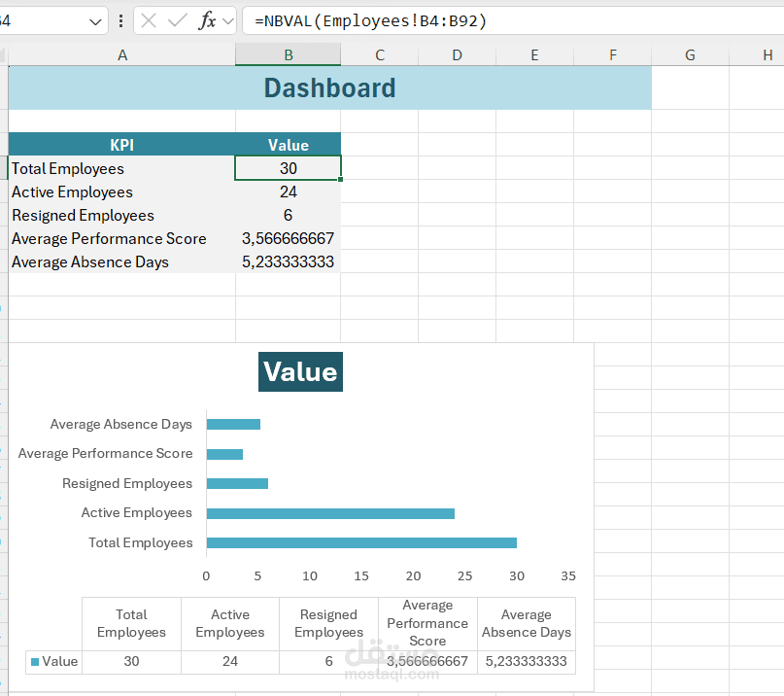
Task: Select the Value chart title
Action: pyautogui.click(x=300, y=371)
